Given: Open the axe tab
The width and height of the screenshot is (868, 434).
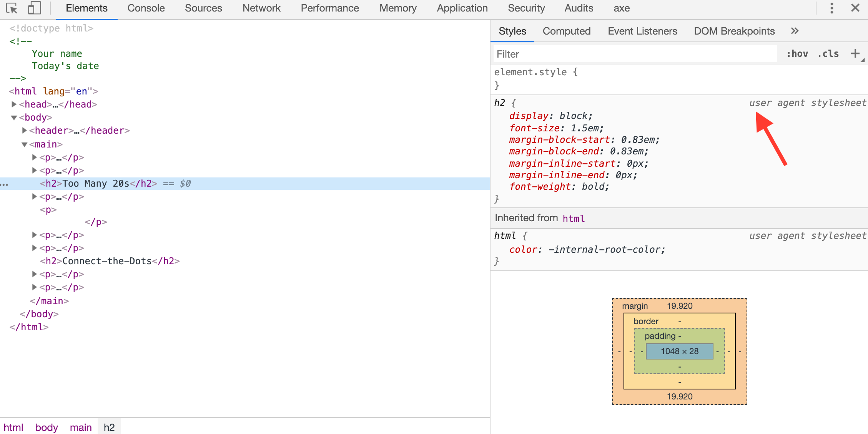Looking at the screenshot, I should [622, 8].
